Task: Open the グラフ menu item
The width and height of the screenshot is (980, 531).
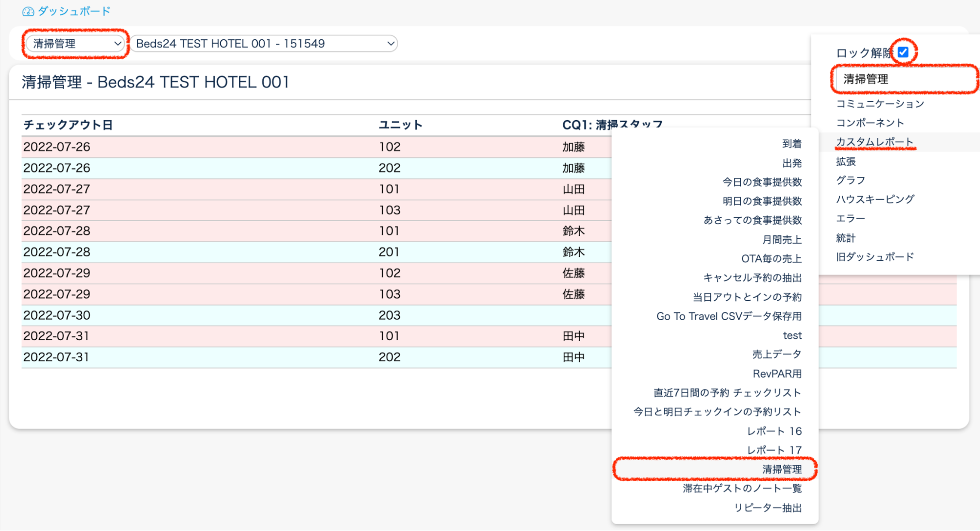Action: coord(851,180)
